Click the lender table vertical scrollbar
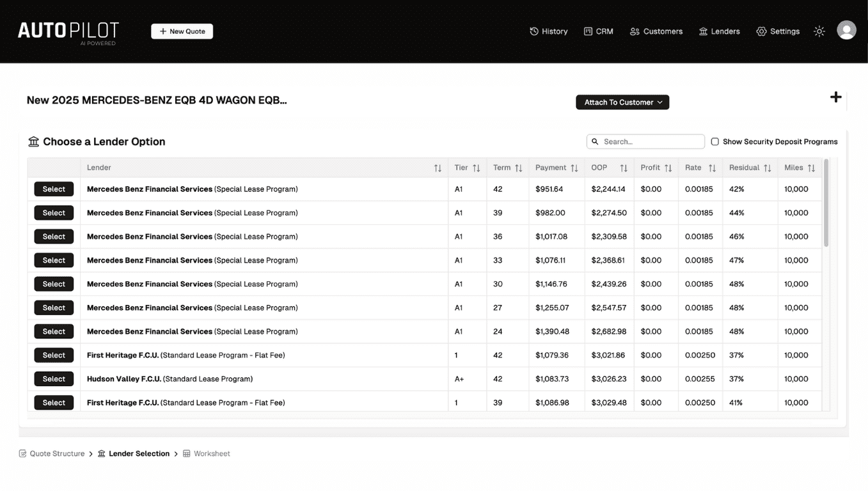868x491 pixels. click(826, 203)
